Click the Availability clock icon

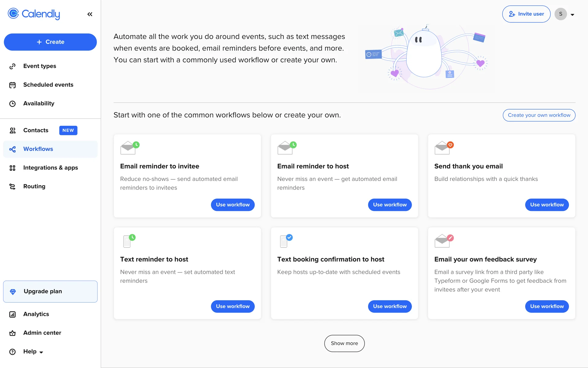click(x=13, y=104)
